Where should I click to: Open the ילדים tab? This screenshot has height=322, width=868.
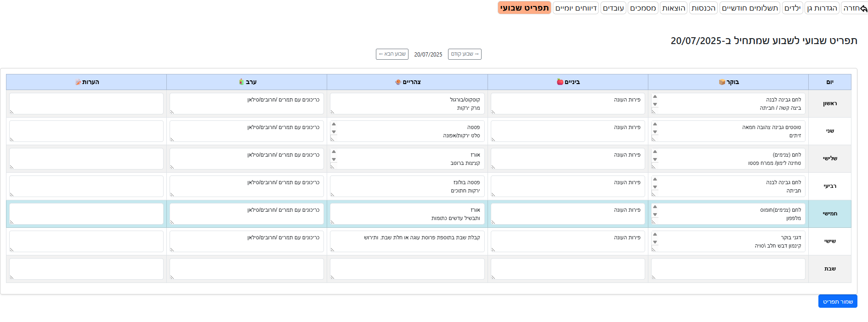coord(792,8)
